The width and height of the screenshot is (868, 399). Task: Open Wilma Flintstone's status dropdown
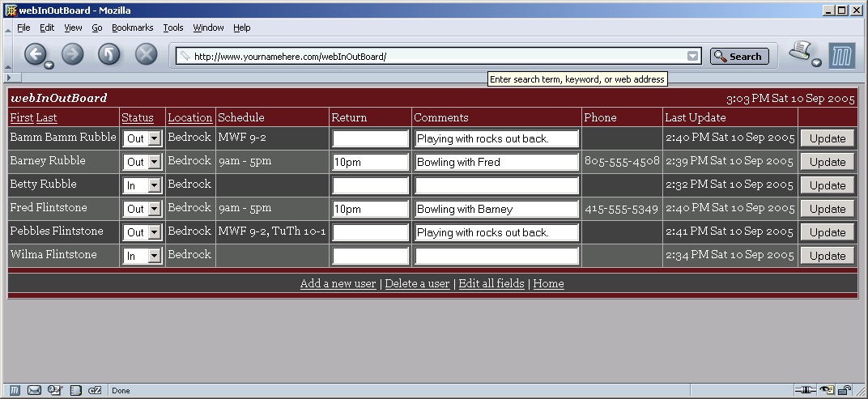pos(143,256)
